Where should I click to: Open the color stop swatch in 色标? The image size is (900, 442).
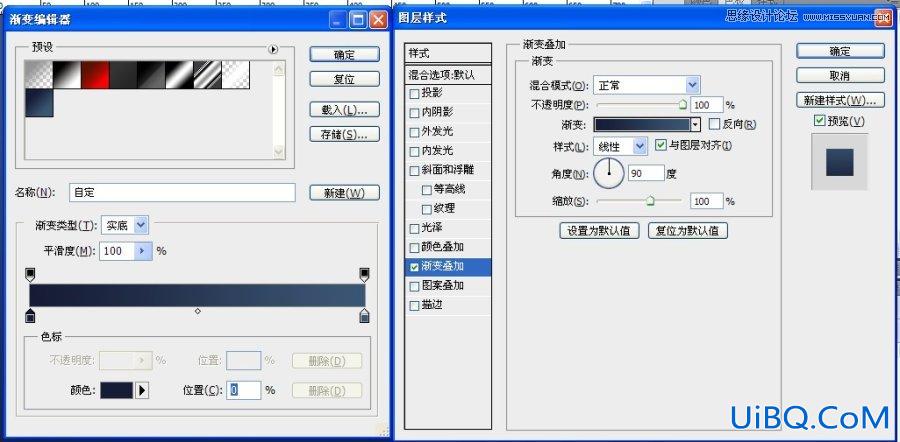click(117, 391)
